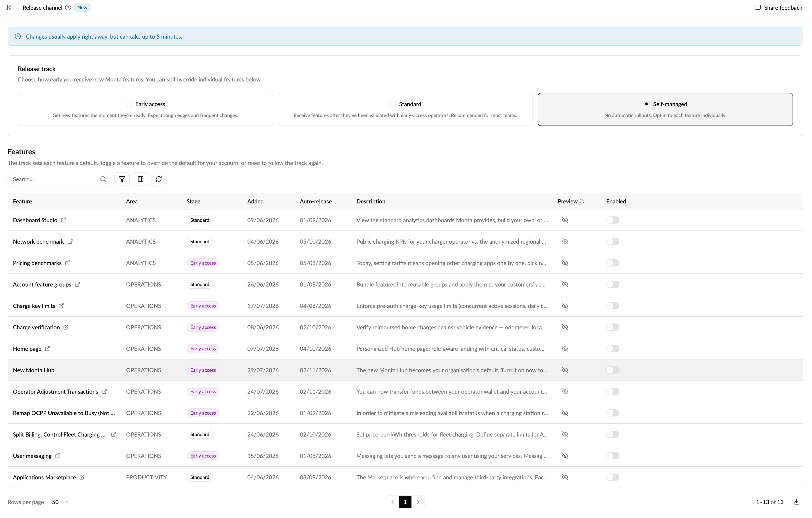Click Share feedback button
The width and height of the screenshot is (812, 518).
(778, 8)
